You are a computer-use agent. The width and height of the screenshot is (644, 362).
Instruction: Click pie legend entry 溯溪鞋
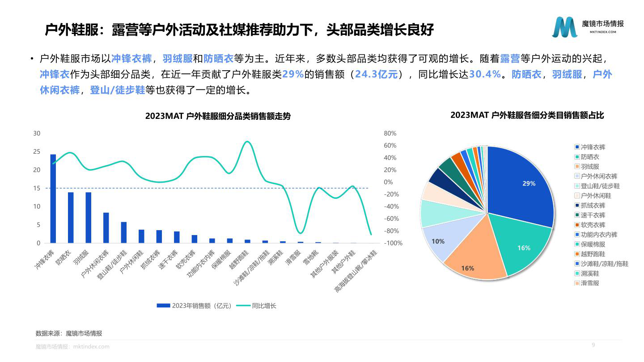tap(587, 274)
